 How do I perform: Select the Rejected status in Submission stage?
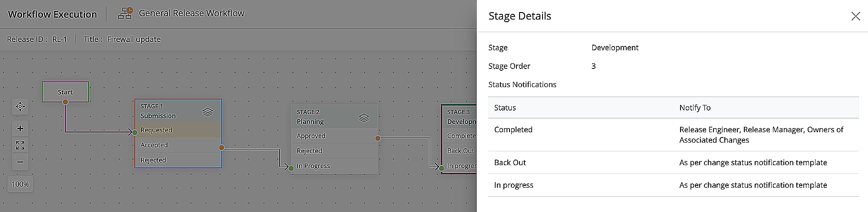pos(178,160)
